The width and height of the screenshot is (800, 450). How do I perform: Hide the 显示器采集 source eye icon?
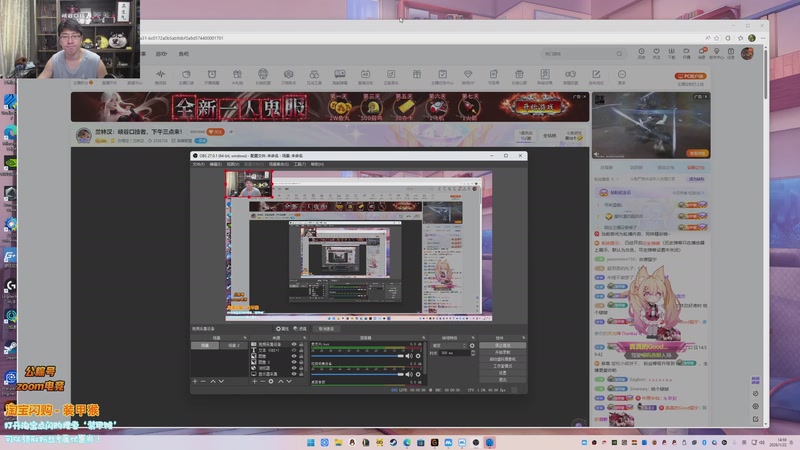pos(294,374)
